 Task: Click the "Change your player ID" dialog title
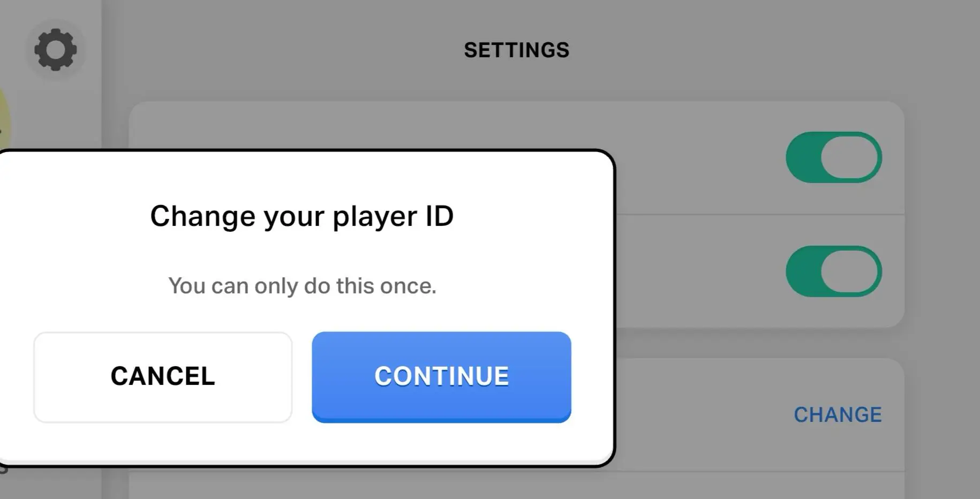pos(301,216)
